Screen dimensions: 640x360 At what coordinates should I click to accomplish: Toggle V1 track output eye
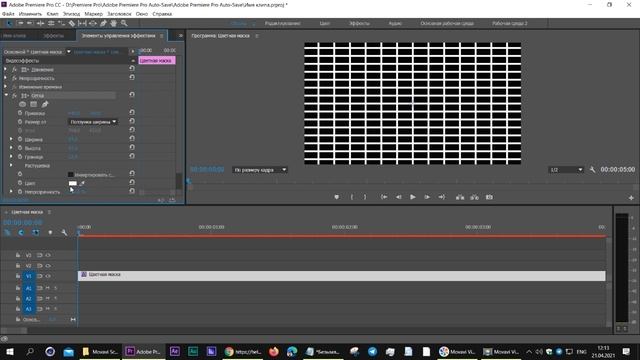click(48, 276)
